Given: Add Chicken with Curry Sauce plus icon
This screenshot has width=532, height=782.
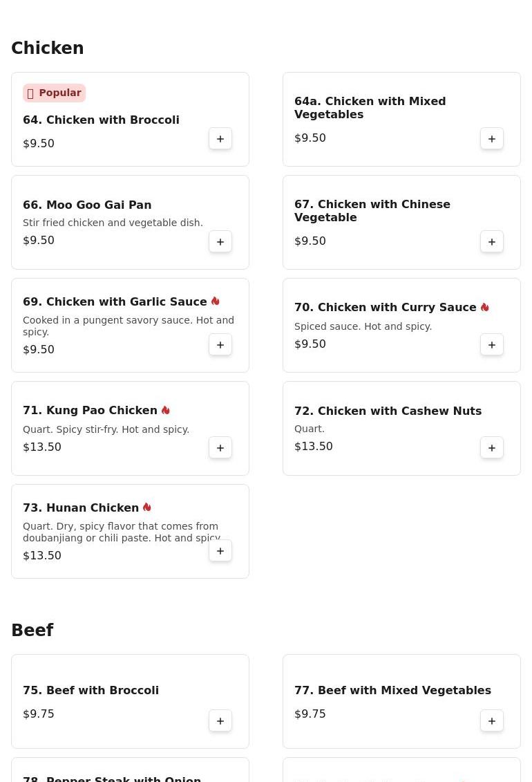Looking at the screenshot, I should coord(492,344).
